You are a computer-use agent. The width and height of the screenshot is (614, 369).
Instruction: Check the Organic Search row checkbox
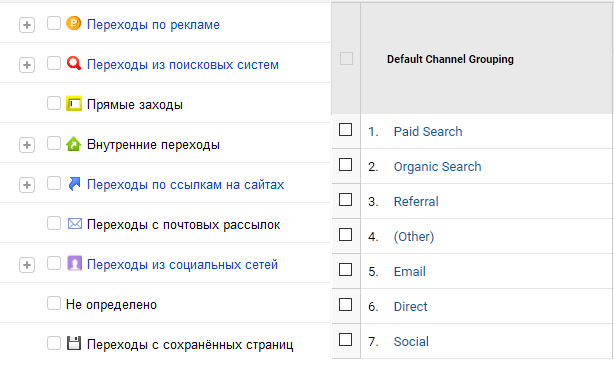pos(345,165)
